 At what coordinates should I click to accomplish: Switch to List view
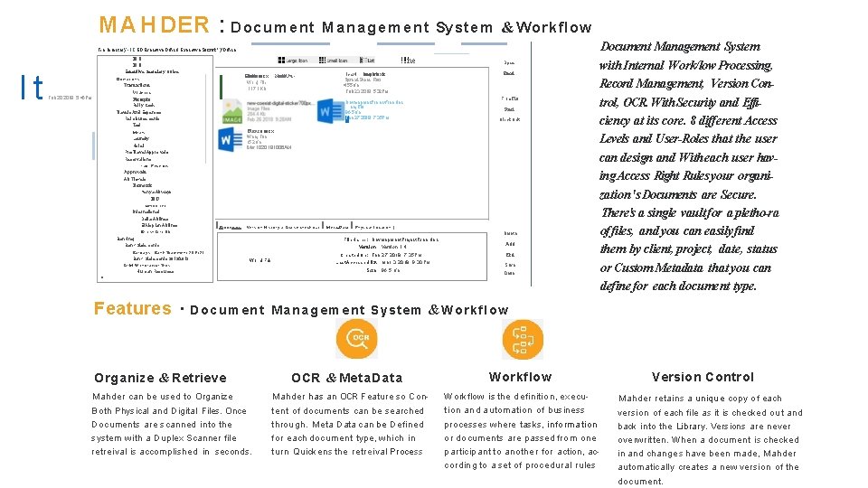tap(367, 61)
